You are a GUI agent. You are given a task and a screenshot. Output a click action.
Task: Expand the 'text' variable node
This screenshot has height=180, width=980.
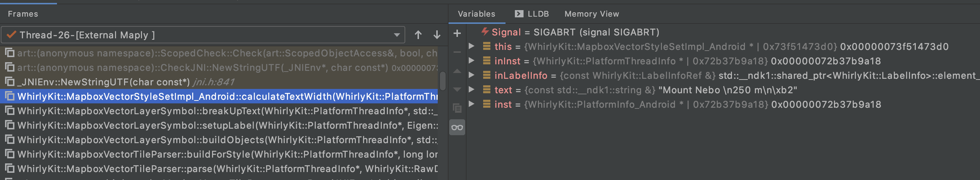click(x=471, y=90)
